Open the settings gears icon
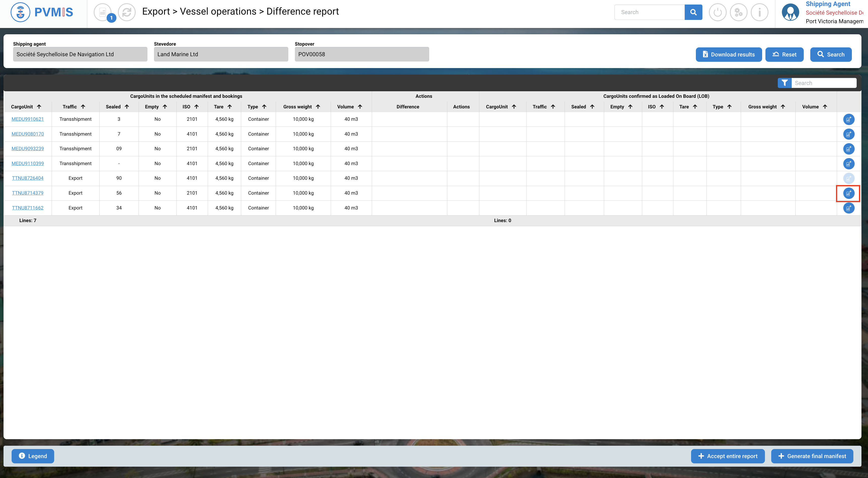Viewport: 868px width, 478px height. [738, 12]
